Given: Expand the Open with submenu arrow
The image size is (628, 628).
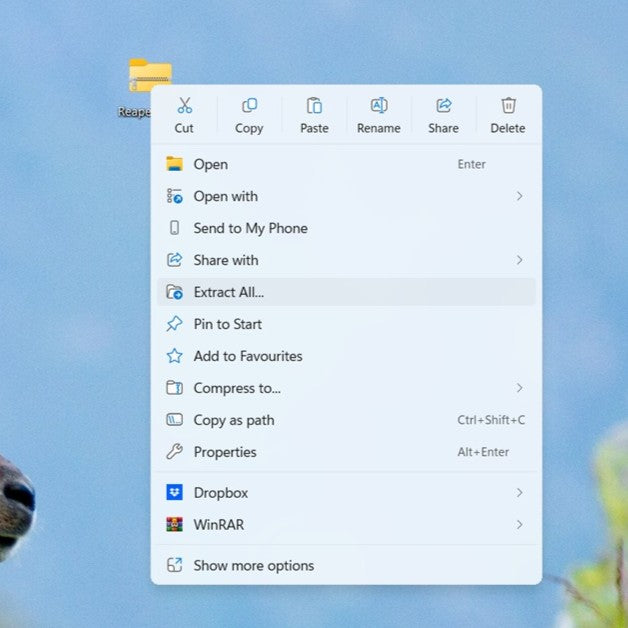Looking at the screenshot, I should pyautogui.click(x=519, y=196).
